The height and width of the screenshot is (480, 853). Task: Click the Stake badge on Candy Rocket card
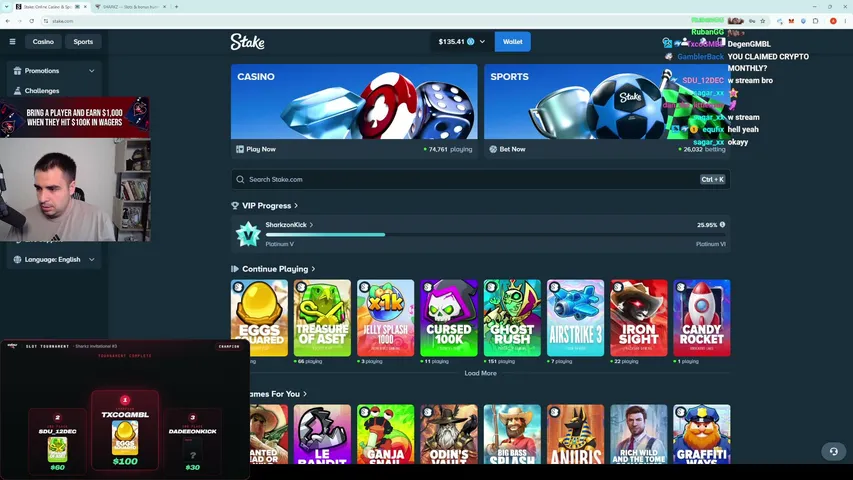[x=681, y=287]
